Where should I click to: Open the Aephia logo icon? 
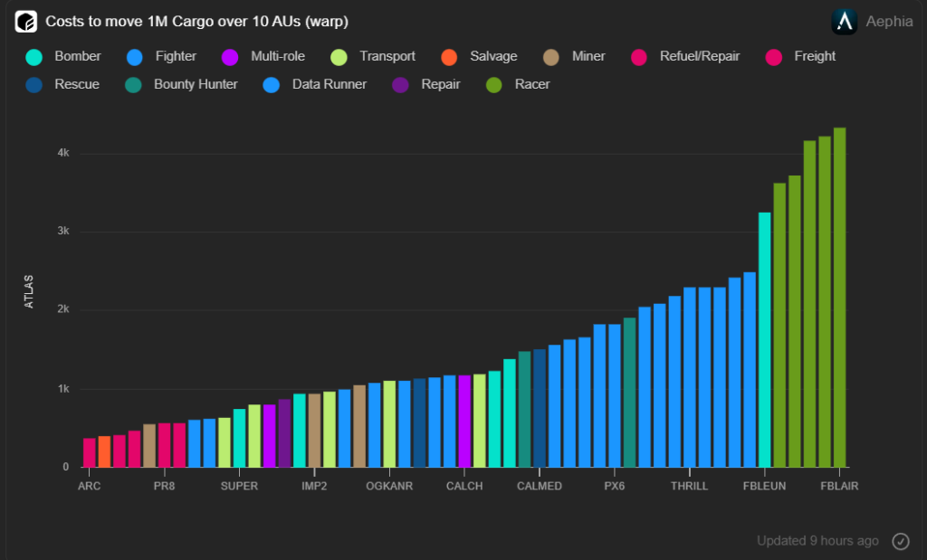(845, 22)
